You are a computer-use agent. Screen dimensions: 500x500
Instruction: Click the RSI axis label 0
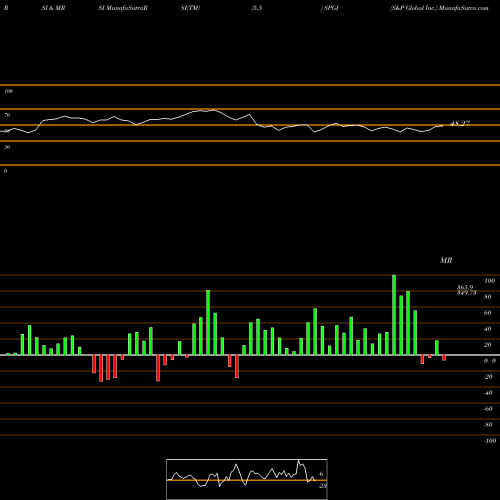[5, 171]
